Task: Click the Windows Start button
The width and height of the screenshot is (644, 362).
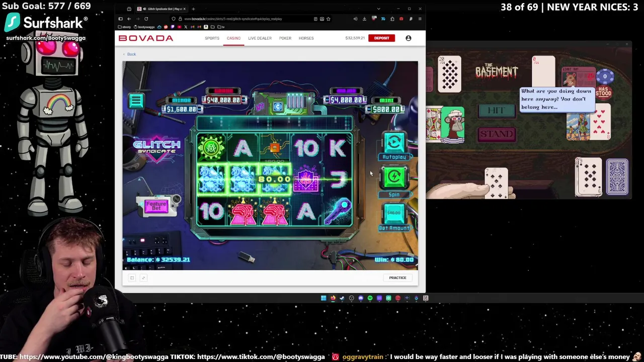Action: click(x=323, y=298)
